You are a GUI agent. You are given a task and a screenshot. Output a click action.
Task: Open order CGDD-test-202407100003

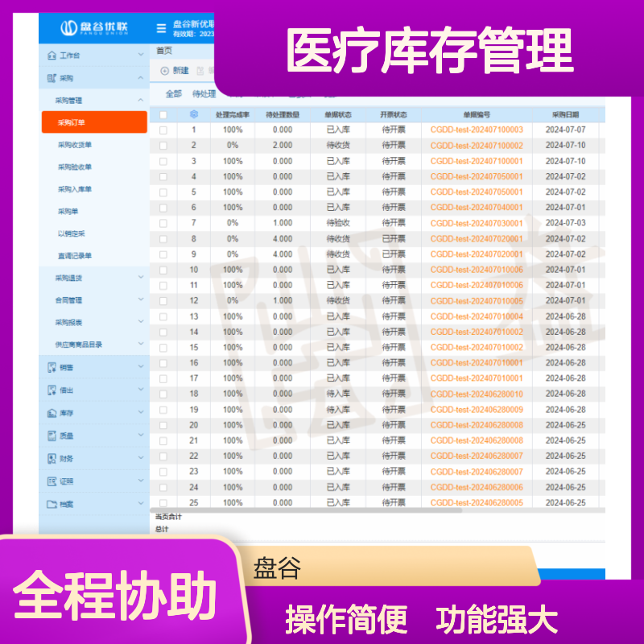[x=477, y=130]
